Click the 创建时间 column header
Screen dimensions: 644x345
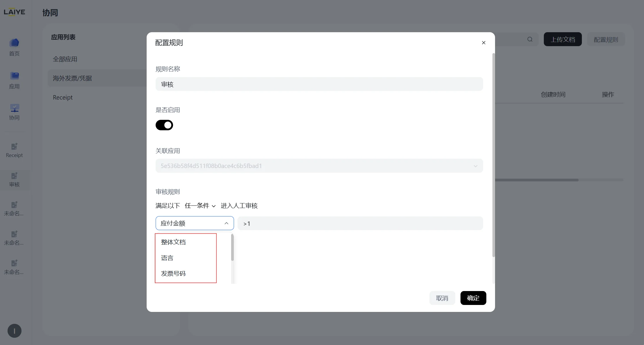[553, 95]
